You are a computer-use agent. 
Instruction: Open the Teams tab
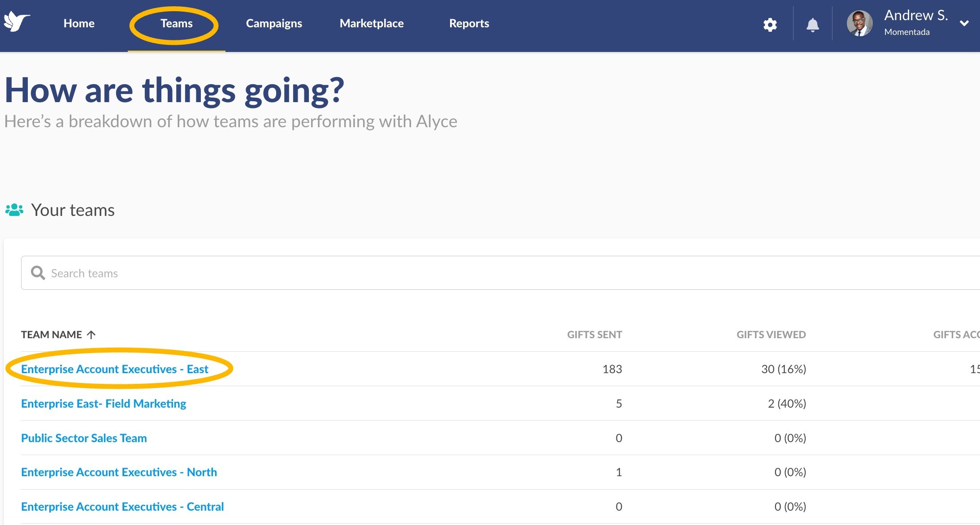coord(177,23)
